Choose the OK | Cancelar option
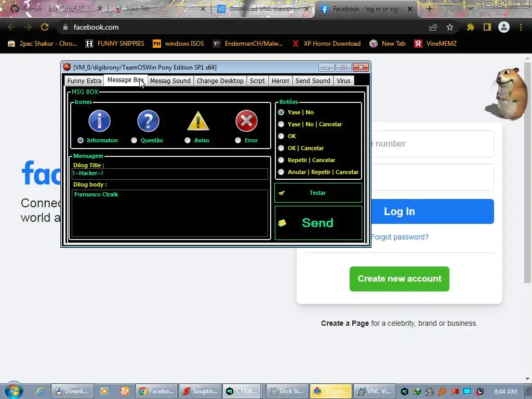Screen dimensions: 532x399 tap(281, 148)
